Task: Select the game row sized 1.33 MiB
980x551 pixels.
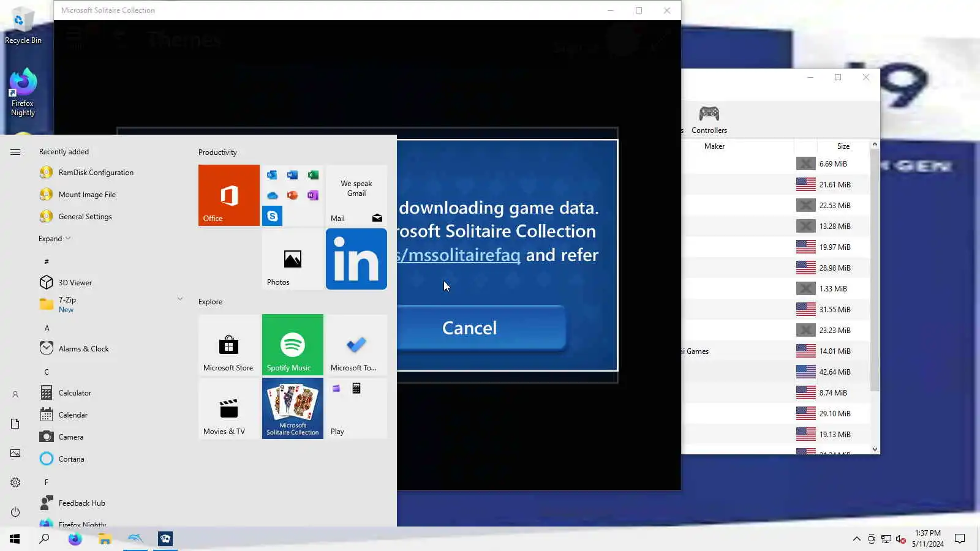Action: (775, 289)
